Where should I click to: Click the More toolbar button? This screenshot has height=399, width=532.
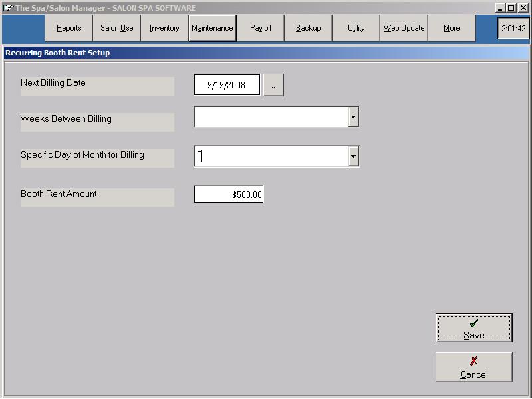click(452, 28)
